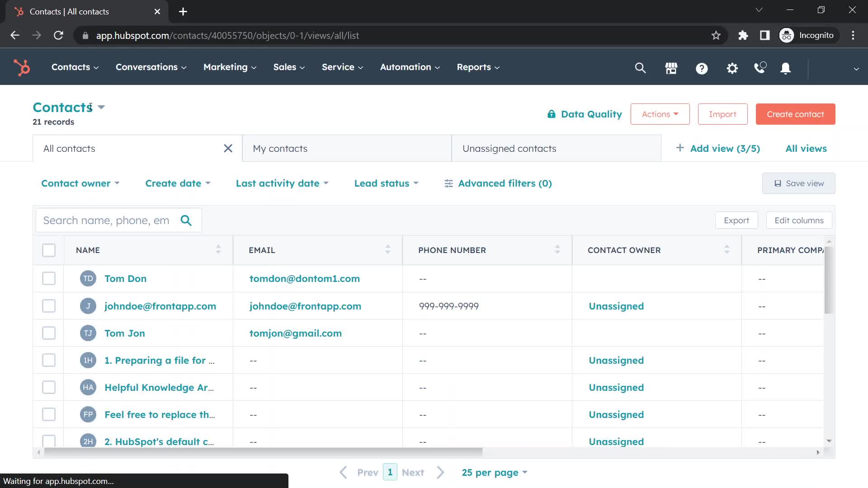Open the Actions dropdown button
868x488 pixels.
(660, 114)
